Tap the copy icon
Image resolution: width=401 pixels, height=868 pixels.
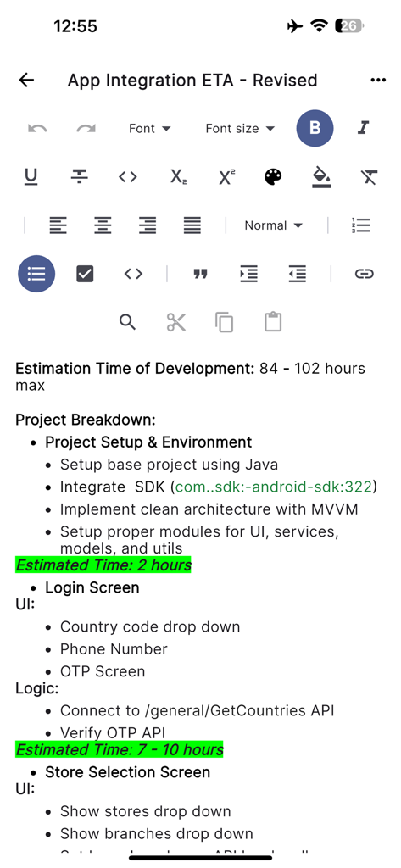tap(225, 321)
